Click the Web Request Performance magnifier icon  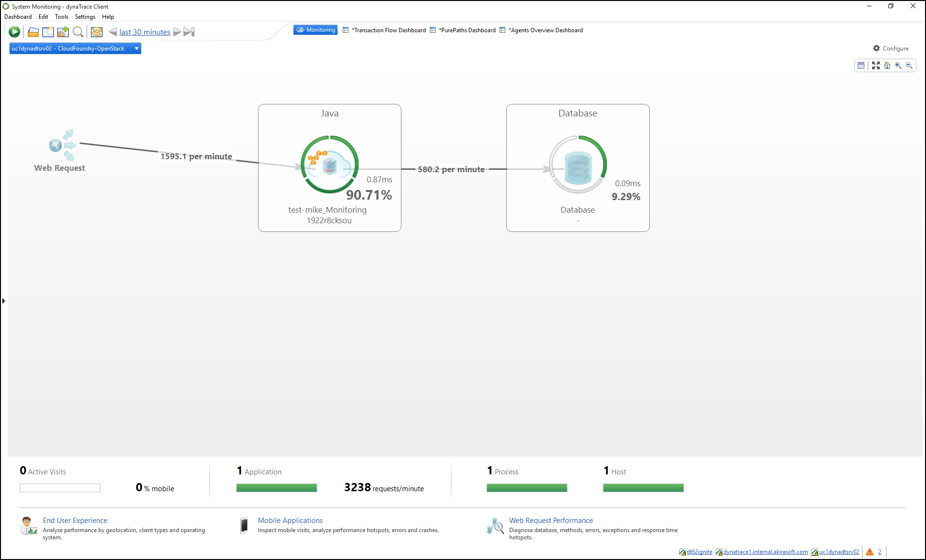pyautogui.click(x=495, y=525)
